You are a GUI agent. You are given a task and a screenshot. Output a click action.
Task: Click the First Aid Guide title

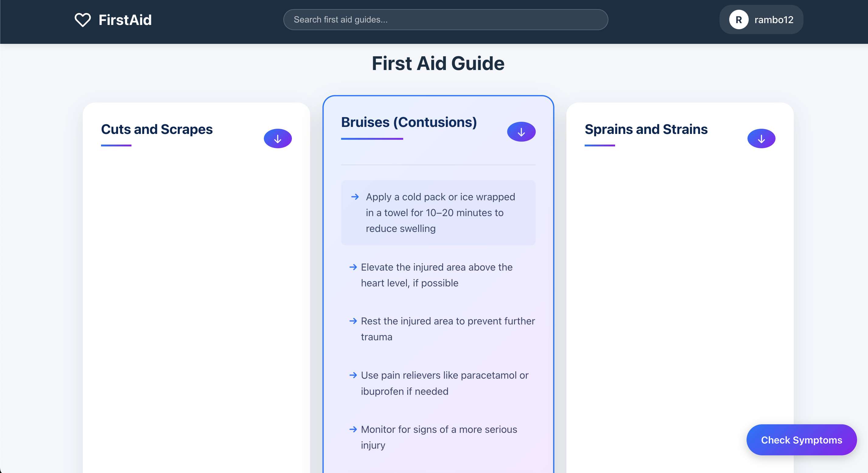(438, 63)
